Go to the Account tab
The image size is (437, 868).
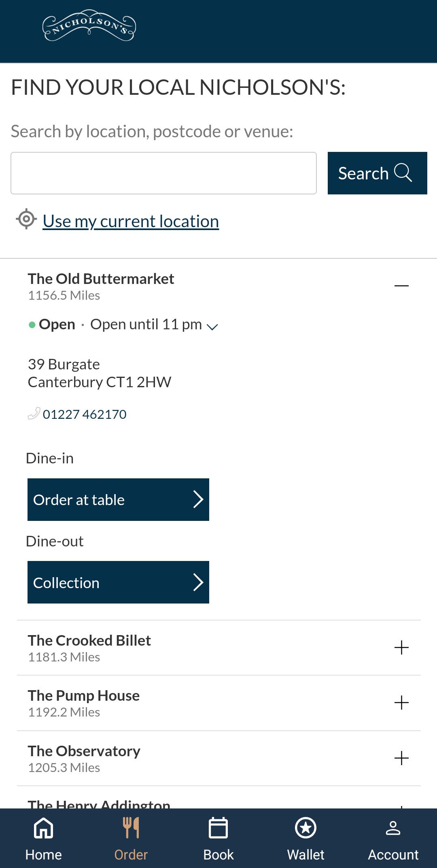click(393, 839)
